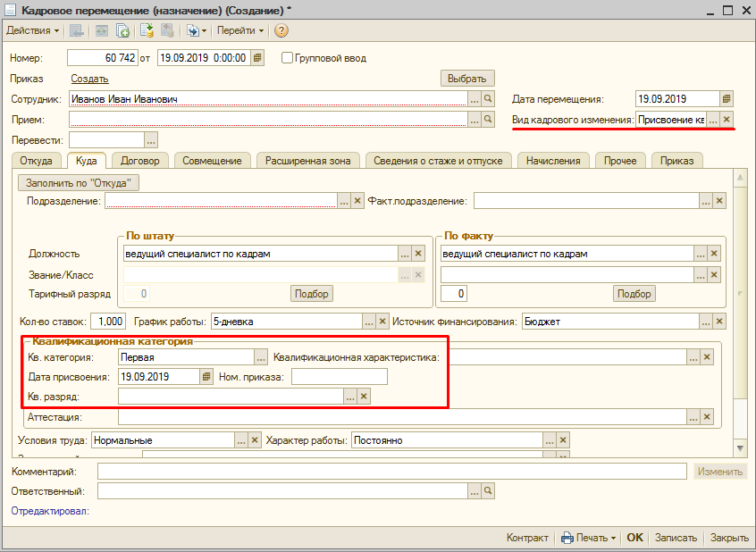The height and width of the screenshot is (552, 756).
Task: Open calendar for Дата перемещения field
Action: tap(727, 99)
